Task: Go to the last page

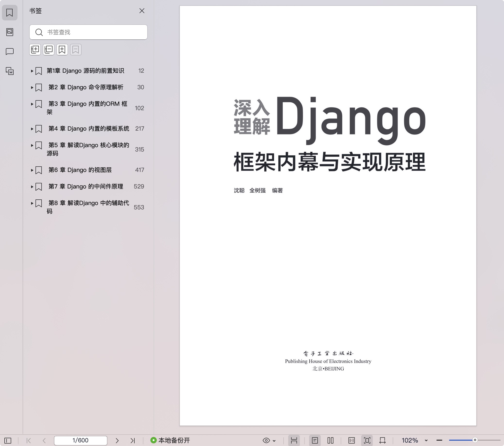Action: click(133, 440)
